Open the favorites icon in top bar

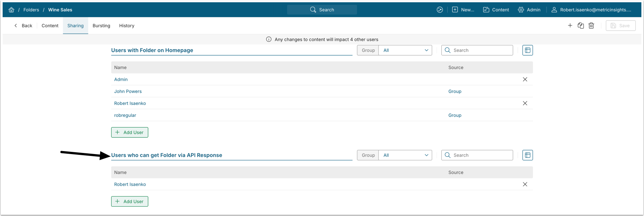[440, 10]
